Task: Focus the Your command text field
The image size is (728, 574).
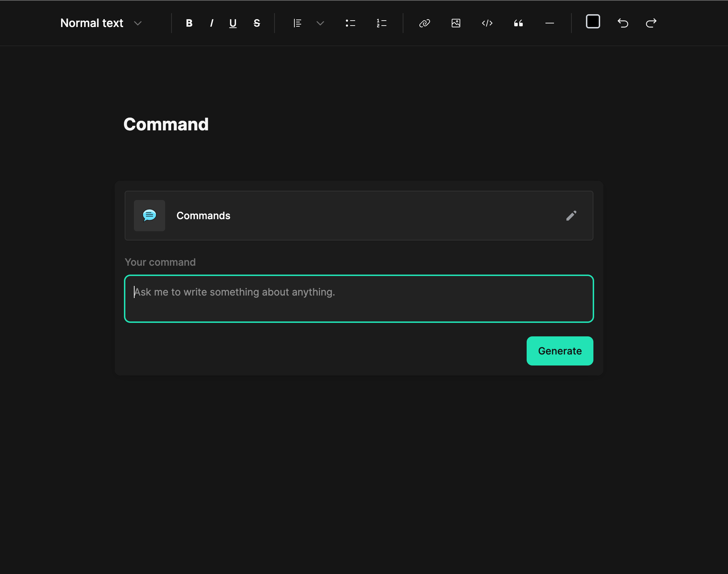Action: click(x=359, y=299)
